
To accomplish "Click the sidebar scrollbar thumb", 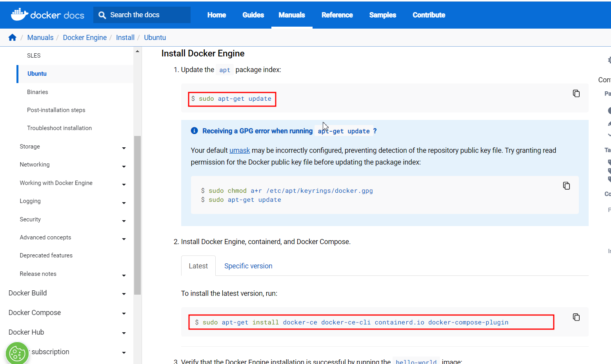I will pyautogui.click(x=137, y=215).
